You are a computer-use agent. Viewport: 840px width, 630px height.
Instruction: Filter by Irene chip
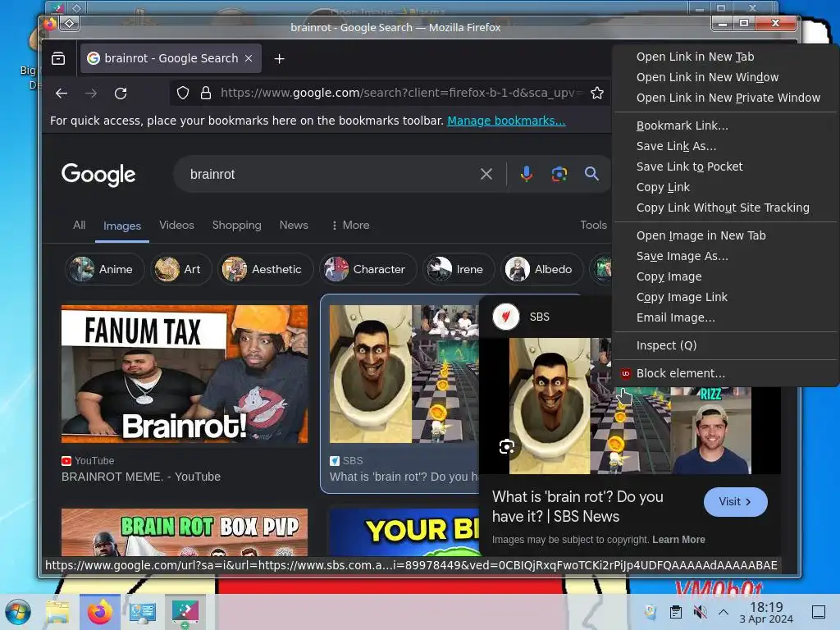pyautogui.click(x=459, y=269)
